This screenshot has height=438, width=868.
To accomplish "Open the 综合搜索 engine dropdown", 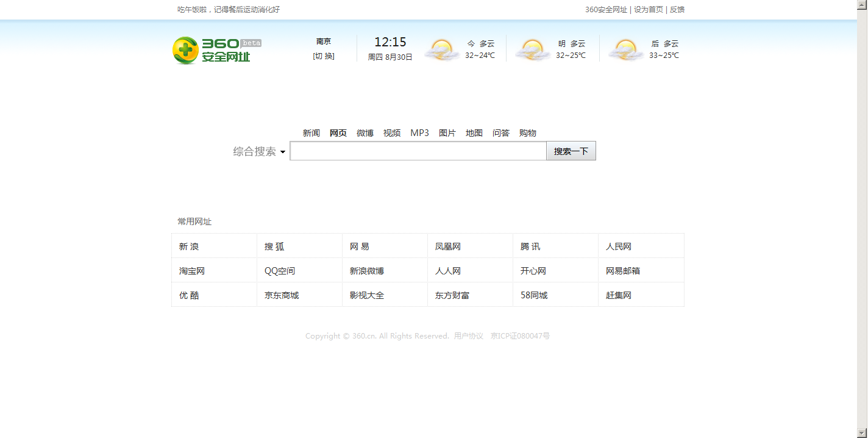I will tap(259, 151).
